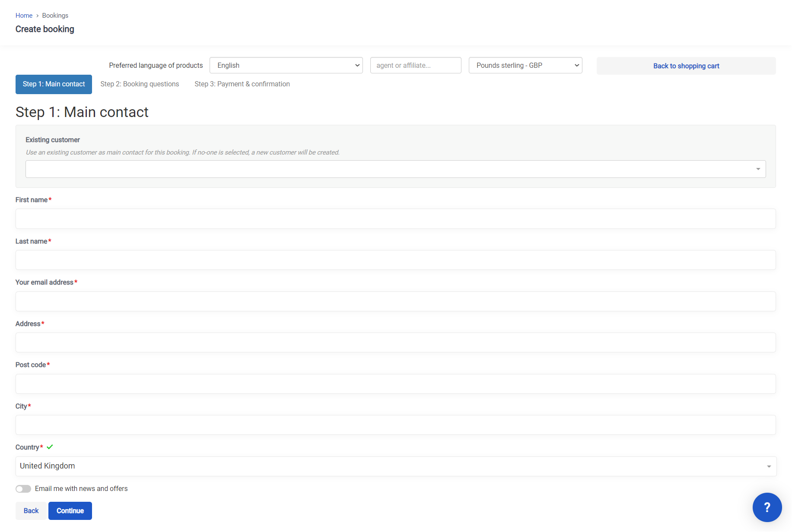Focus the First name field
This screenshot has width=792, height=532.
point(395,219)
